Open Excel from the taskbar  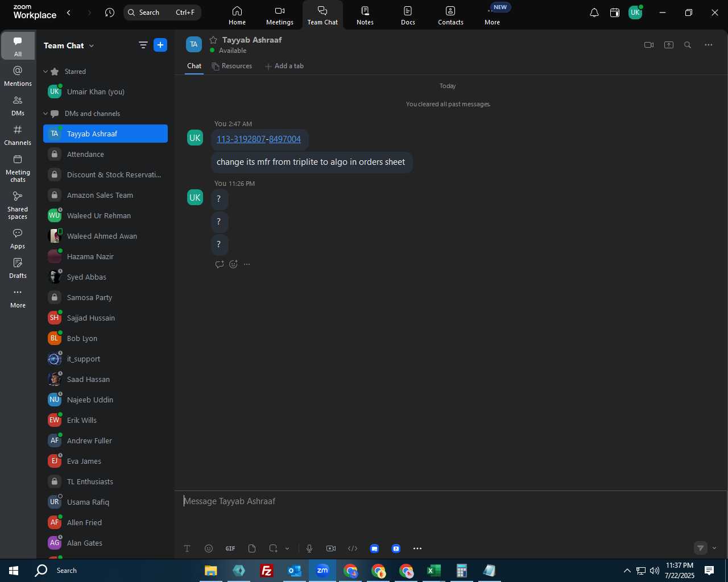[435, 571]
